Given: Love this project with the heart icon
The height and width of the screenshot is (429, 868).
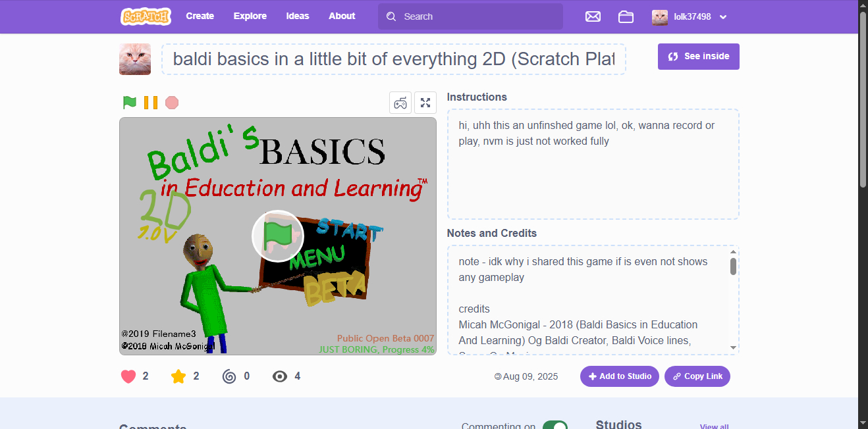Looking at the screenshot, I should click(128, 376).
